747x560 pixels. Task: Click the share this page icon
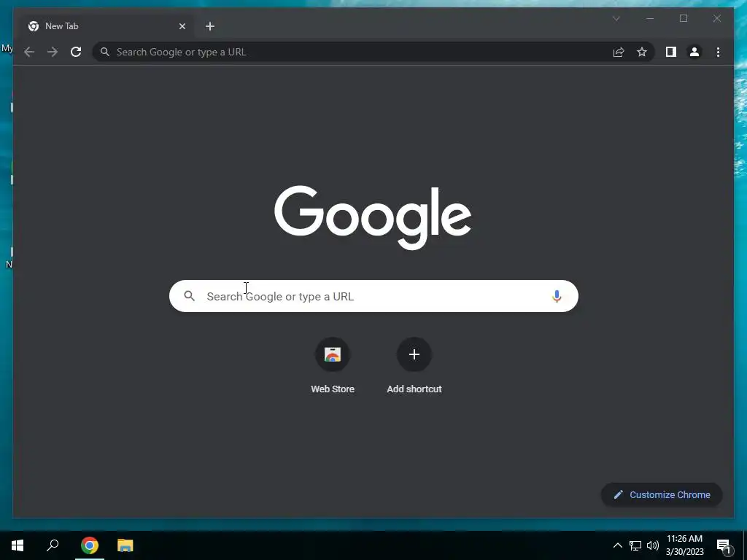pos(619,52)
